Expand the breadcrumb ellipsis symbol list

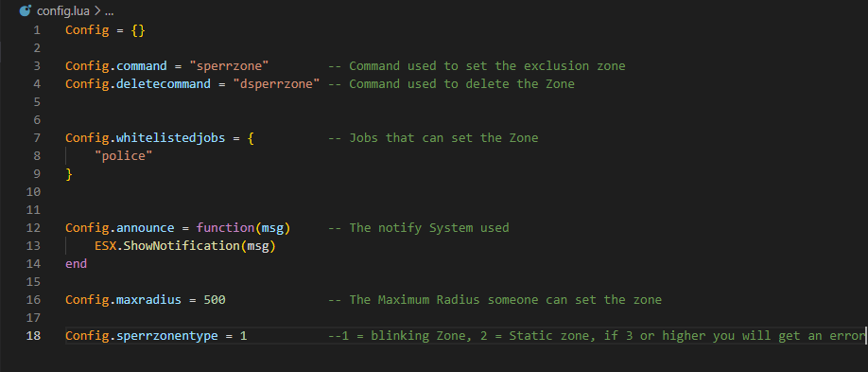tap(109, 11)
